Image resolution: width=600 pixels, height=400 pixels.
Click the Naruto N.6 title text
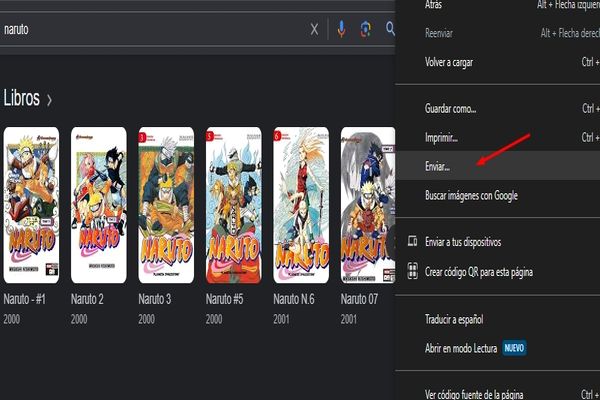pyautogui.click(x=294, y=299)
